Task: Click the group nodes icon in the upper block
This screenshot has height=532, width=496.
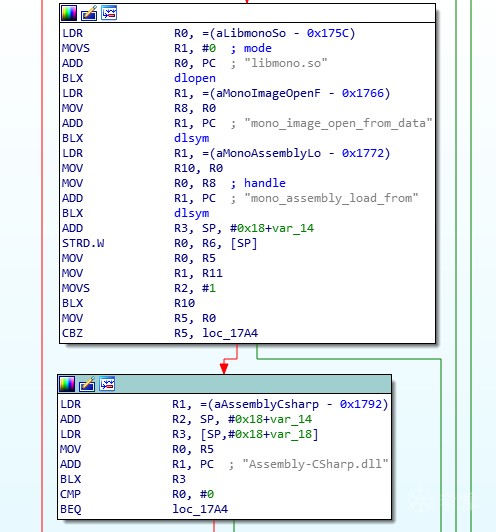Action: [109, 13]
